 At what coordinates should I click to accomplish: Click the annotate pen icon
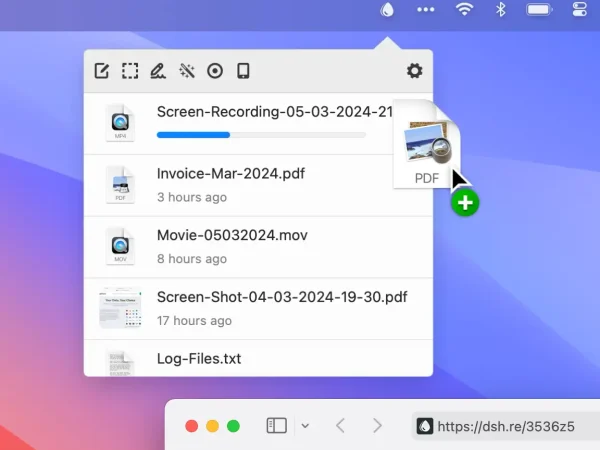[x=158, y=71]
